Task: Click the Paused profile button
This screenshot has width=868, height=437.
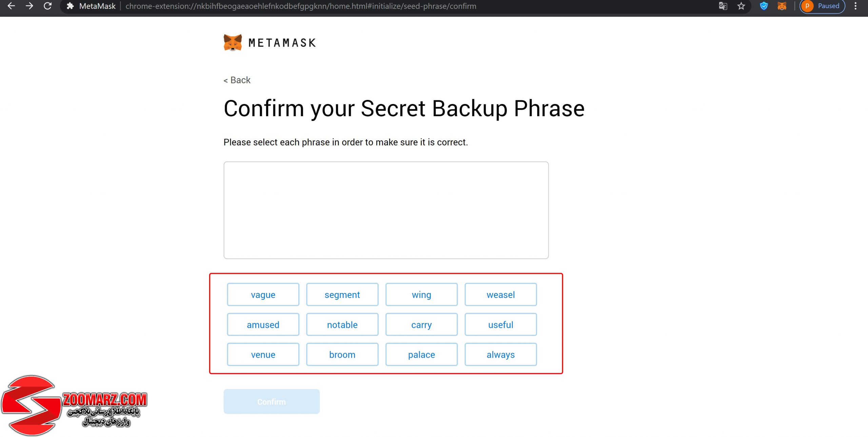Action: tap(823, 6)
